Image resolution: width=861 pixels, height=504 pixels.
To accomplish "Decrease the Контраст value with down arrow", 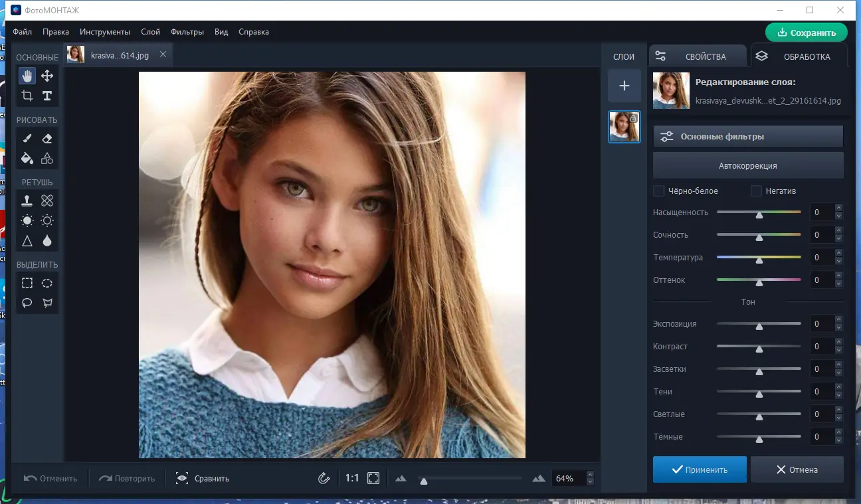I will click(838, 350).
